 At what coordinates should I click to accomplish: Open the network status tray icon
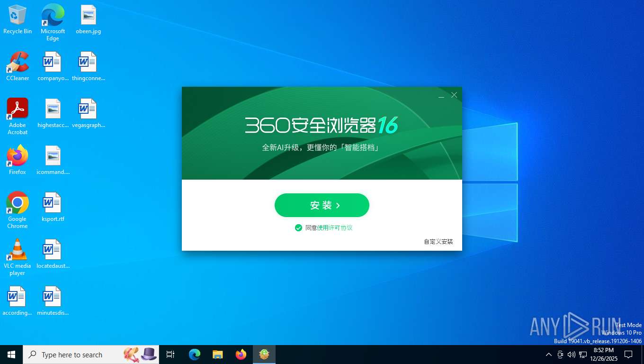point(583,355)
